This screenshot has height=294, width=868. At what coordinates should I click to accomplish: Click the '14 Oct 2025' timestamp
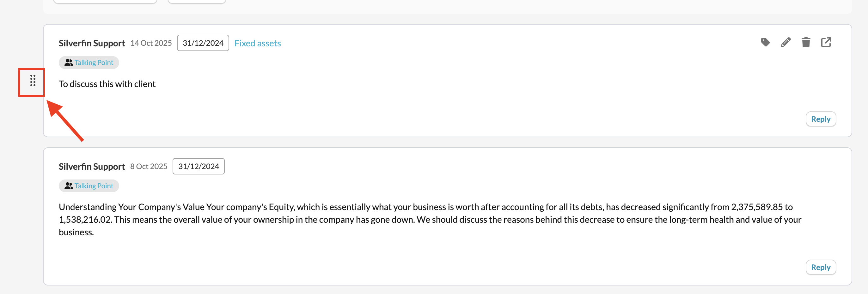151,43
